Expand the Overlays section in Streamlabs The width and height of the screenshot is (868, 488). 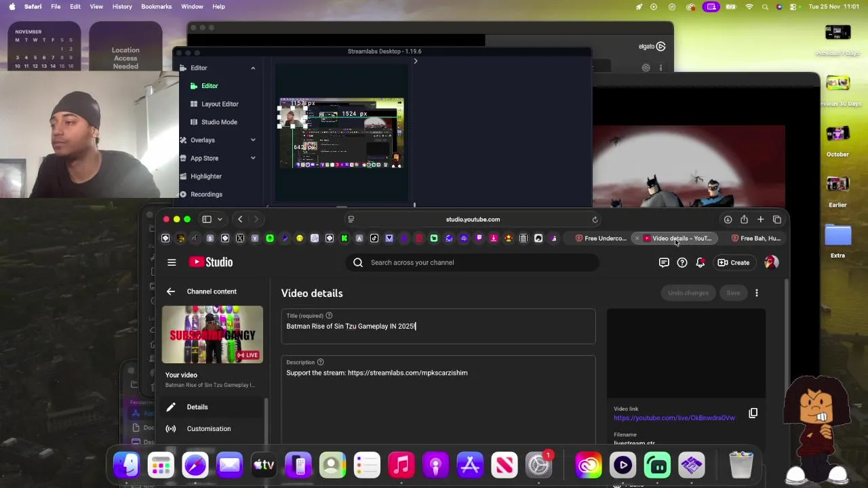[253, 140]
